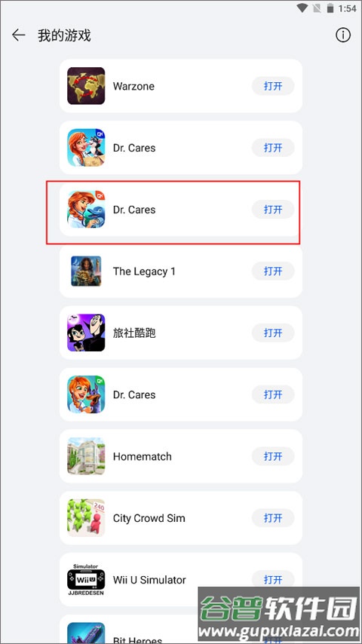Go back using the arrow icon
362x644 pixels.
pyautogui.click(x=19, y=35)
